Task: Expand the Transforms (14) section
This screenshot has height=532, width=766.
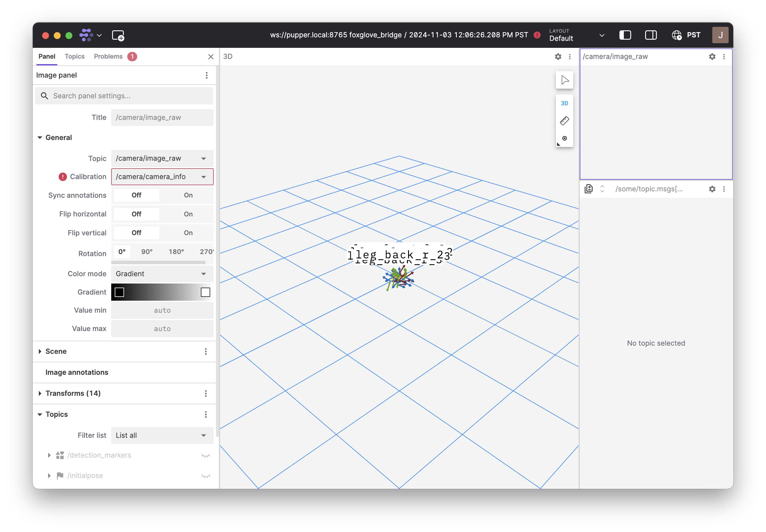Action: (x=40, y=393)
